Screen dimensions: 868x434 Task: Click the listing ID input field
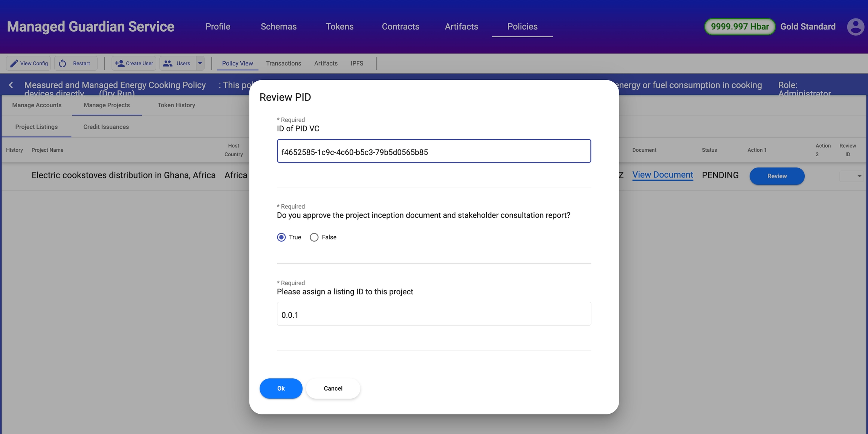pyautogui.click(x=434, y=314)
